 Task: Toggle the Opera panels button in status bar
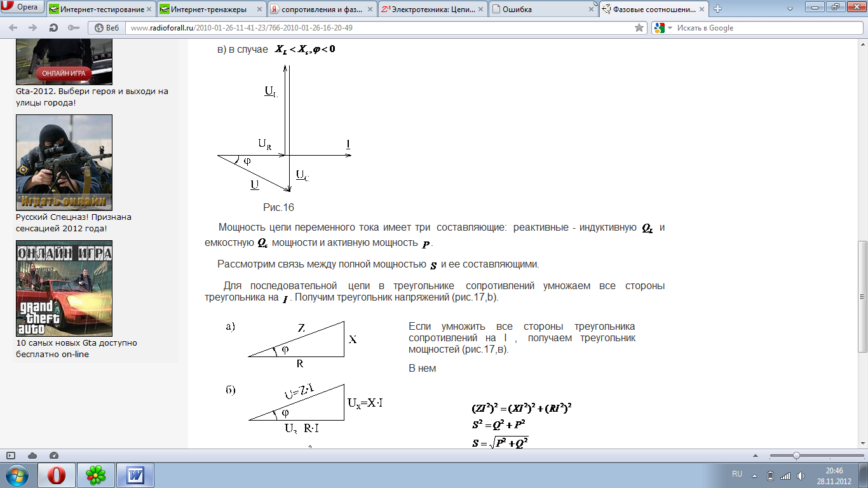click(11, 456)
